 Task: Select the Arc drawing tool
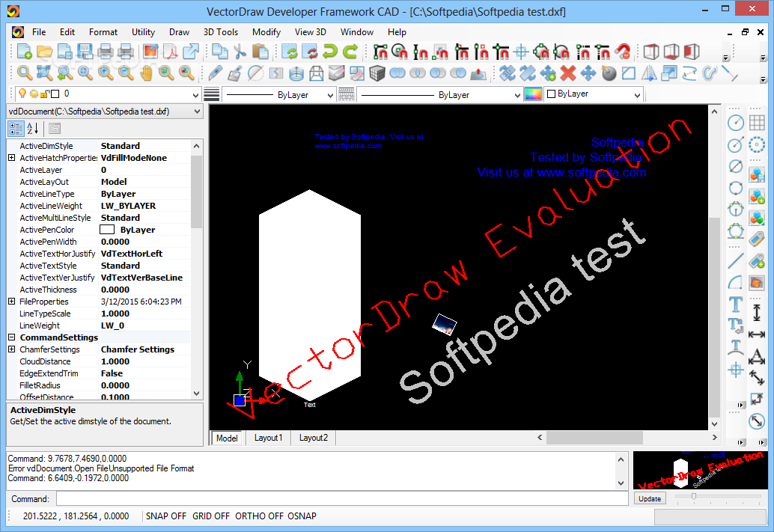click(736, 282)
